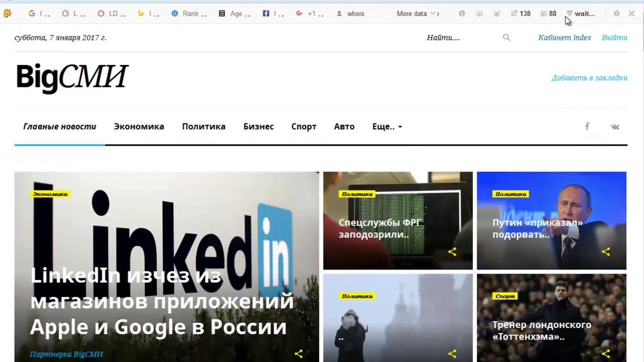Click the Age parameter in the toolbar

(234, 14)
